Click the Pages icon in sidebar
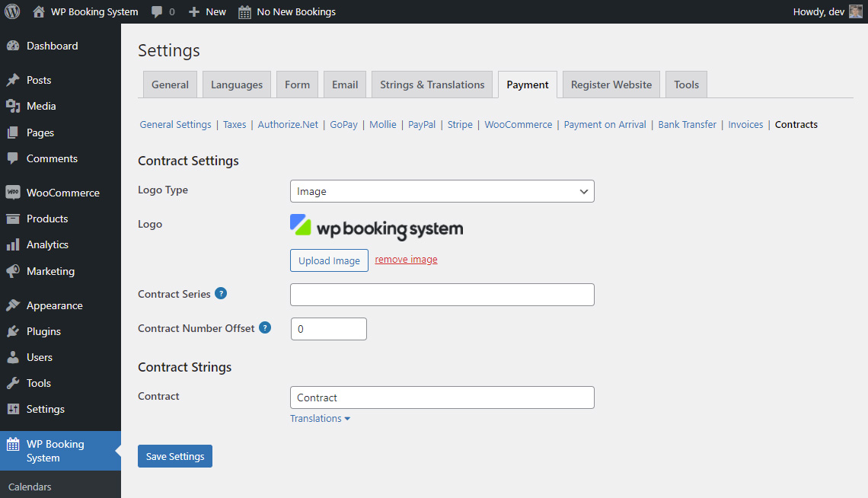Screen dimensions: 868x498 [x=13, y=132]
